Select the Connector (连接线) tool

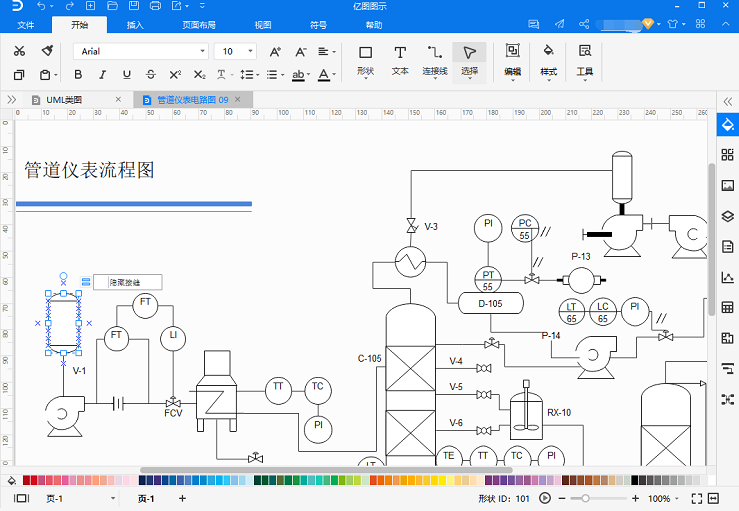[435, 61]
